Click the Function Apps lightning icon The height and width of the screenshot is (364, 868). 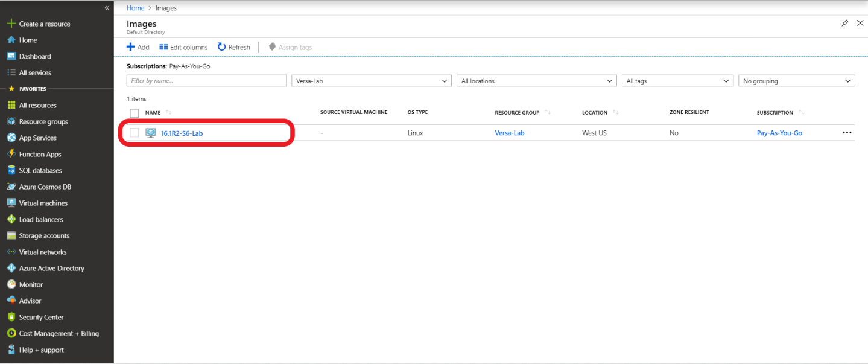click(x=11, y=154)
